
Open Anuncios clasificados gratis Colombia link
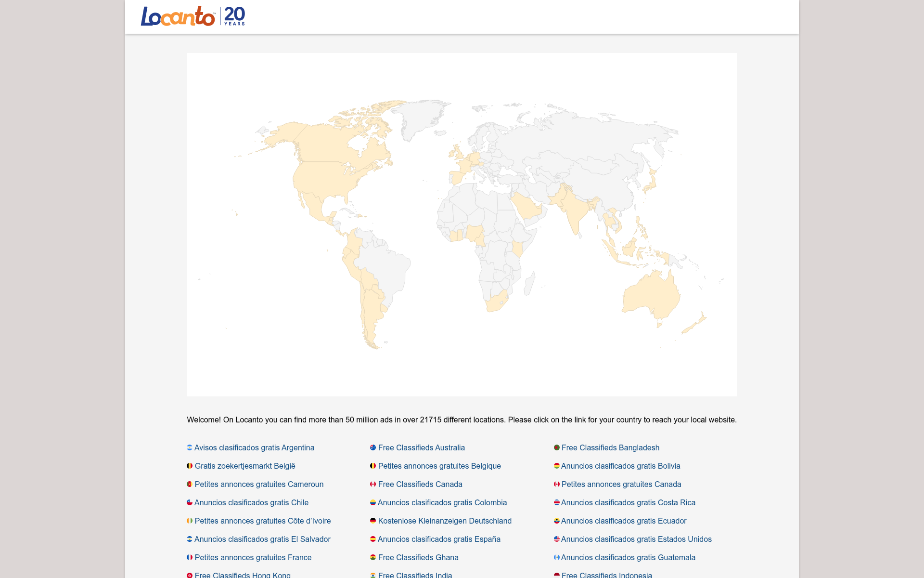tap(442, 502)
